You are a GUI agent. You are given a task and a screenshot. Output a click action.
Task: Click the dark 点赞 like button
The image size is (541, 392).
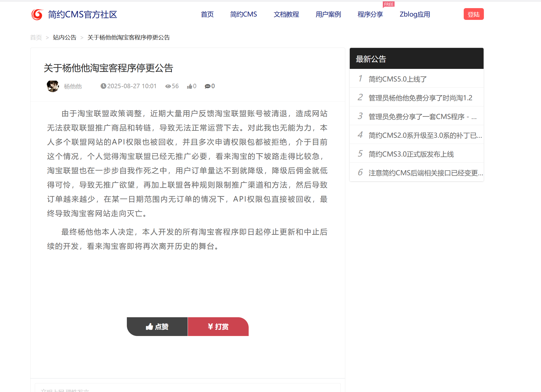(157, 326)
